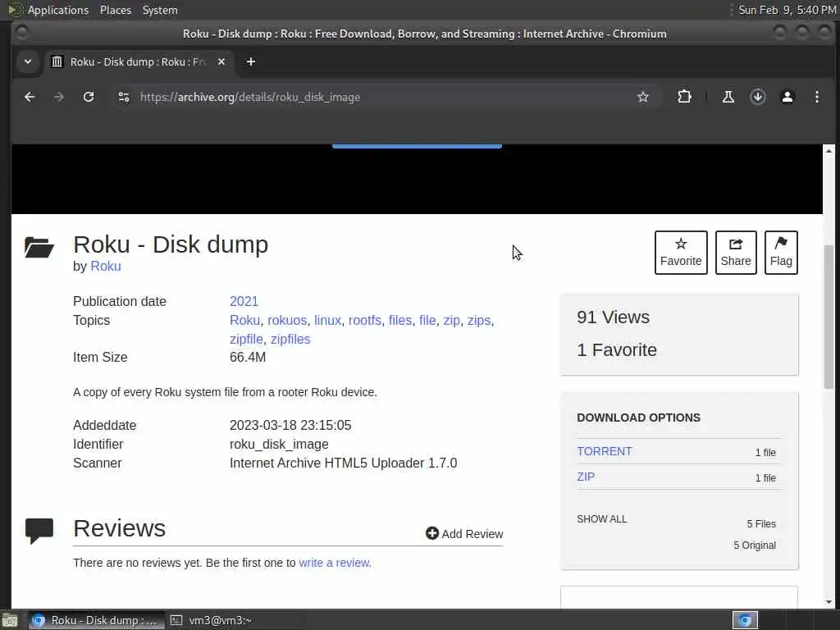The height and width of the screenshot is (630, 840).
Task: Click show desktop icon in bottom panel
Action: tap(10, 620)
